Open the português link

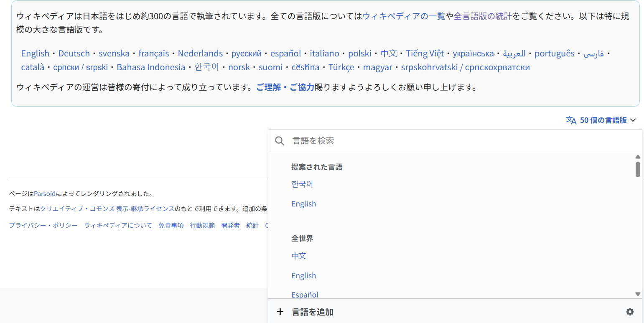(x=555, y=53)
